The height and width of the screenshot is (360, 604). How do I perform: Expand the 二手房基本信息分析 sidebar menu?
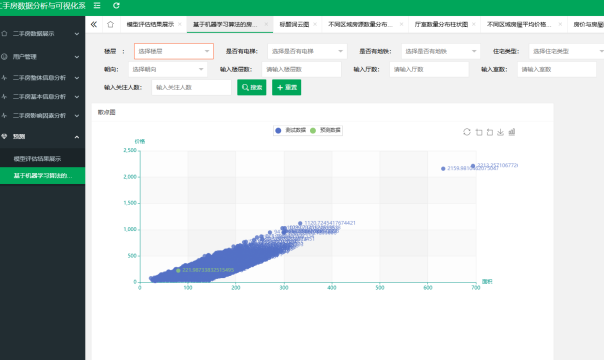click(42, 97)
